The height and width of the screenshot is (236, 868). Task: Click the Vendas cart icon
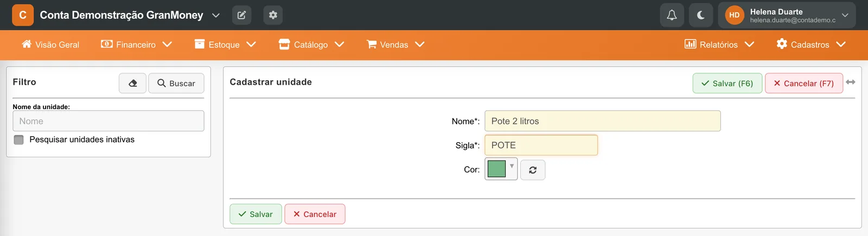pos(372,44)
